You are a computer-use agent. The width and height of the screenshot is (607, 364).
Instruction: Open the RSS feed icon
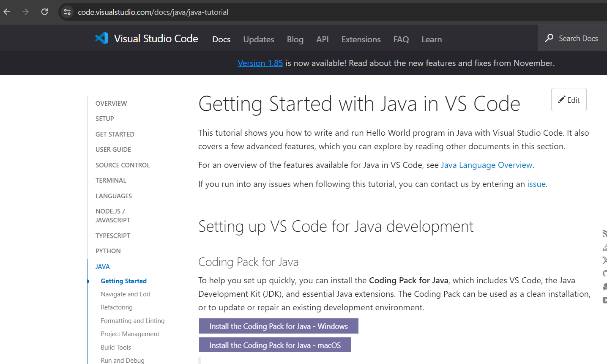(605, 233)
